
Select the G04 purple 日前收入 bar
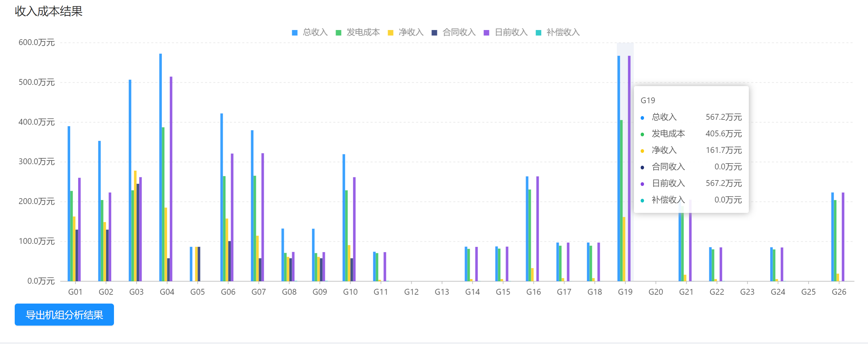click(171, 179)
